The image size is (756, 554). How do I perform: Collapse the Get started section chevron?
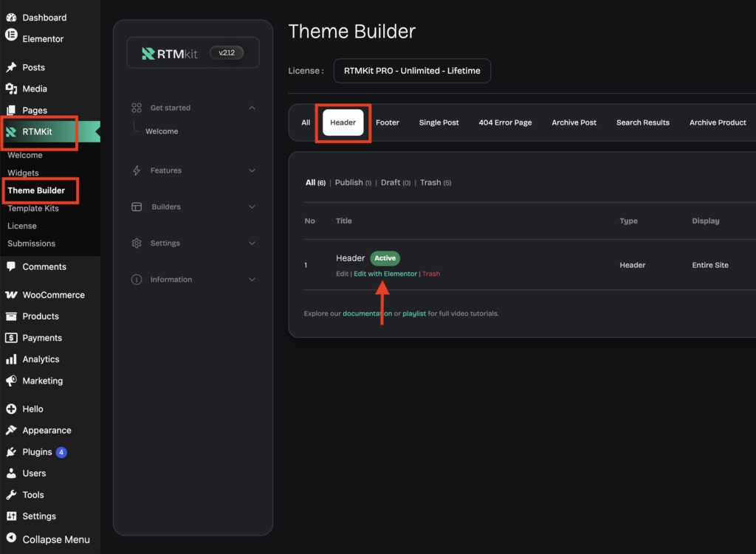252,108
